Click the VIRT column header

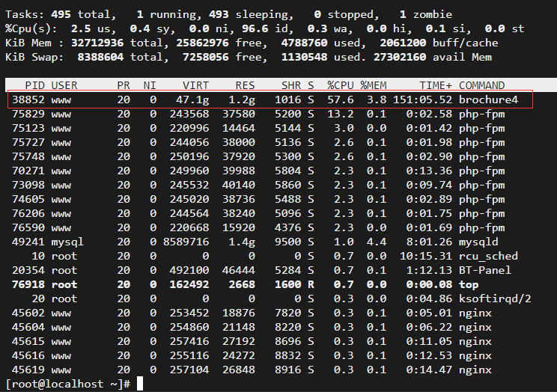(195, 85)
